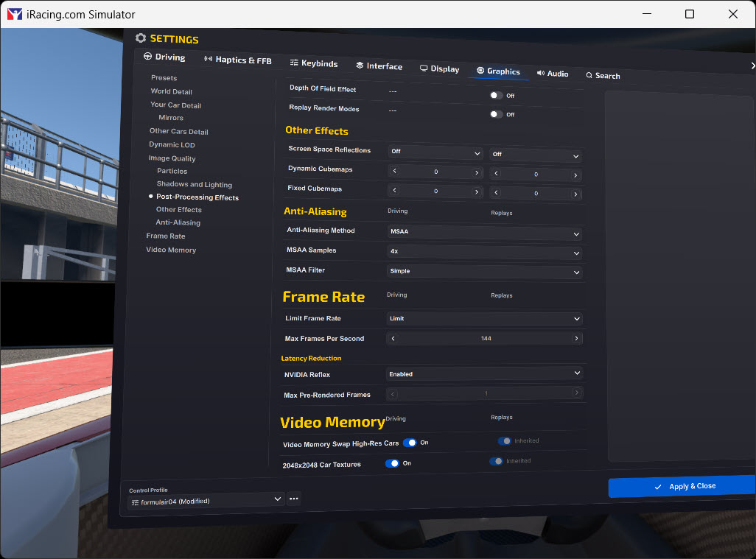Increase Dynamic Cubemaps driving value
Image resolution: width=756 pixels, height=559 pixels.
tap(477, 172)
